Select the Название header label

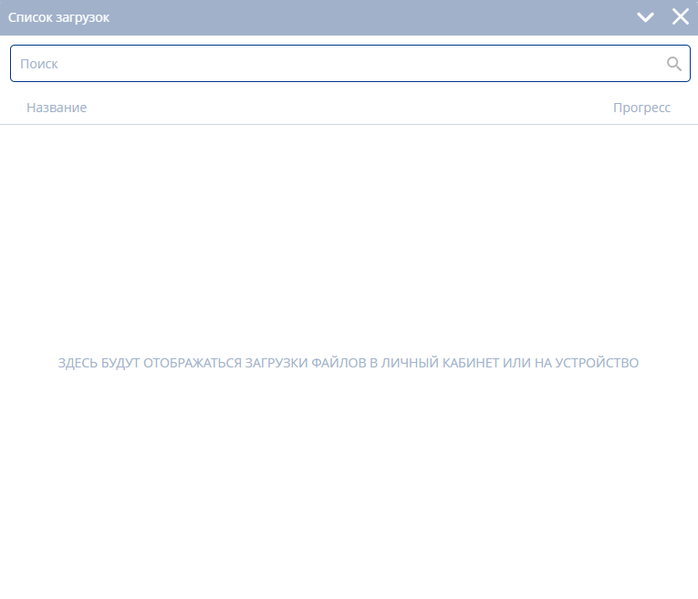click(56, 107)
